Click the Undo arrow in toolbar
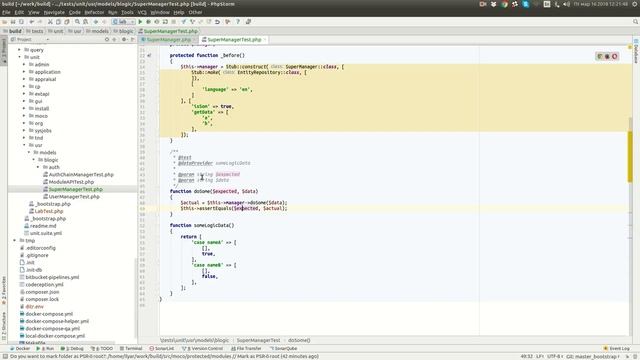This screenshot has height=360, width=640. (31, 22)
